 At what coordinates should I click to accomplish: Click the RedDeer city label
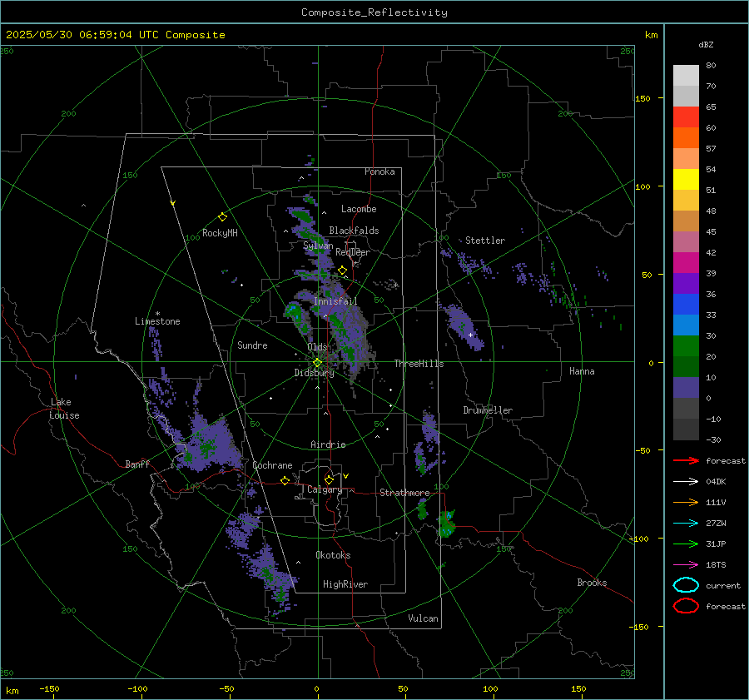(x=353, y=252)
